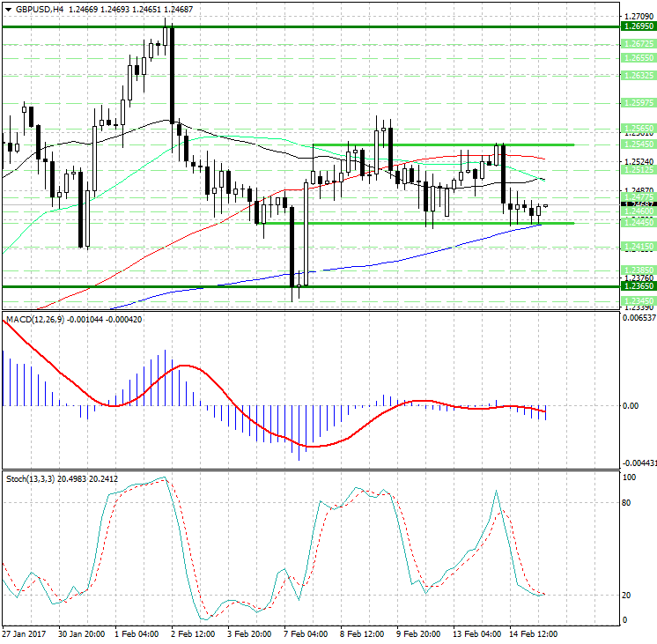Select the 14 Feb 12:00 date marker

tap(535, 633)
